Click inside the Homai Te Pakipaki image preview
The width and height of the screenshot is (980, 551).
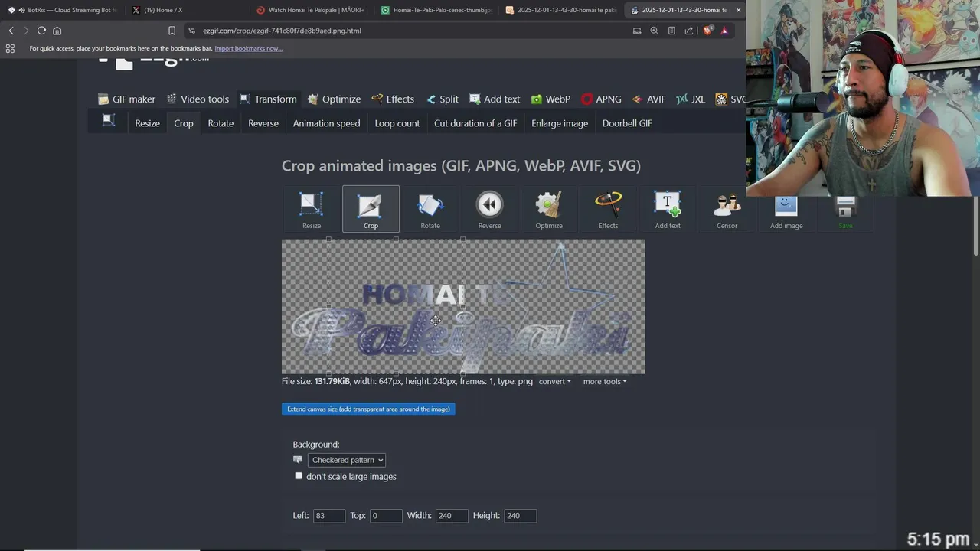(x=463, y=306)
